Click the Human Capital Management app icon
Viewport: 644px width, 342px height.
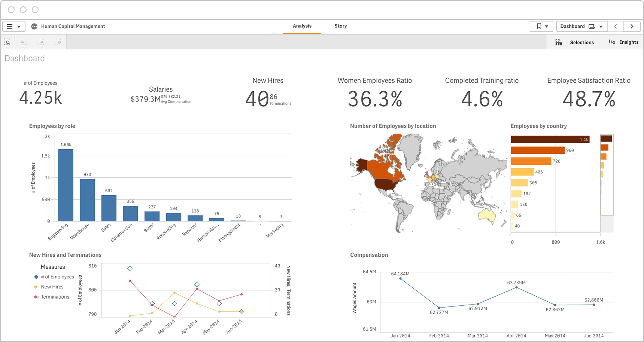(x=34, y=26)
